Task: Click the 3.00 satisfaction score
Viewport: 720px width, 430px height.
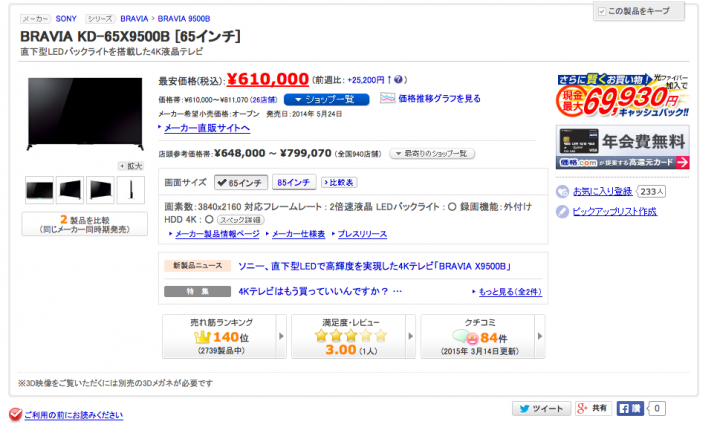Action: 341,350
